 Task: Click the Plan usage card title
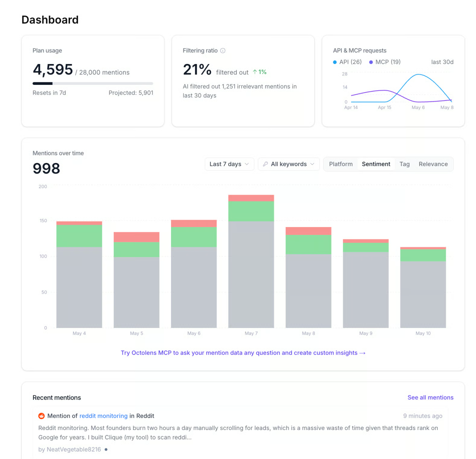pos(47,51)
